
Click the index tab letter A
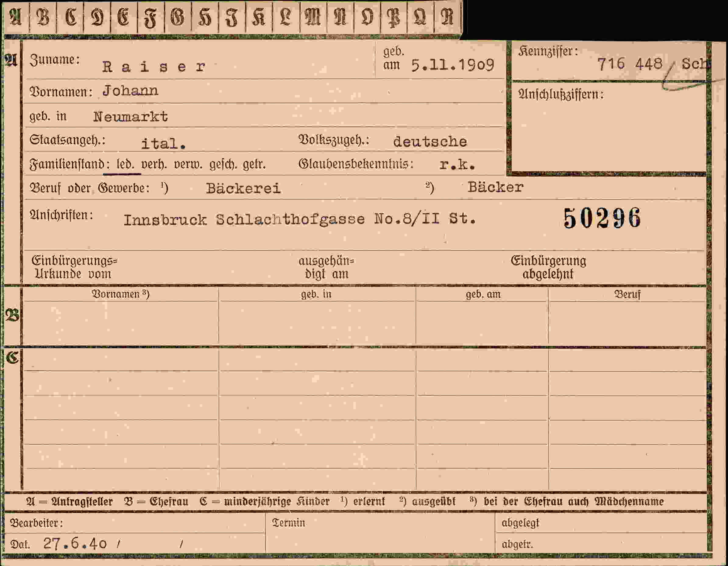(15, 17)
